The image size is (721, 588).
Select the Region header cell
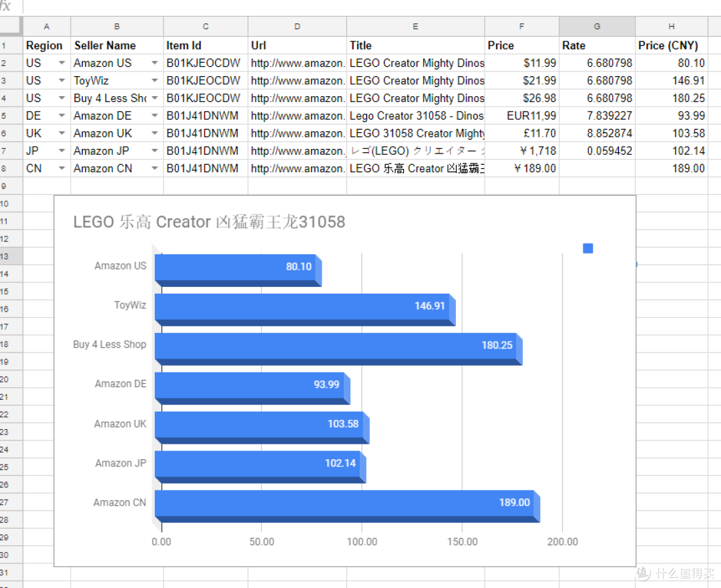pyautogui.click(x=47, y=45)
